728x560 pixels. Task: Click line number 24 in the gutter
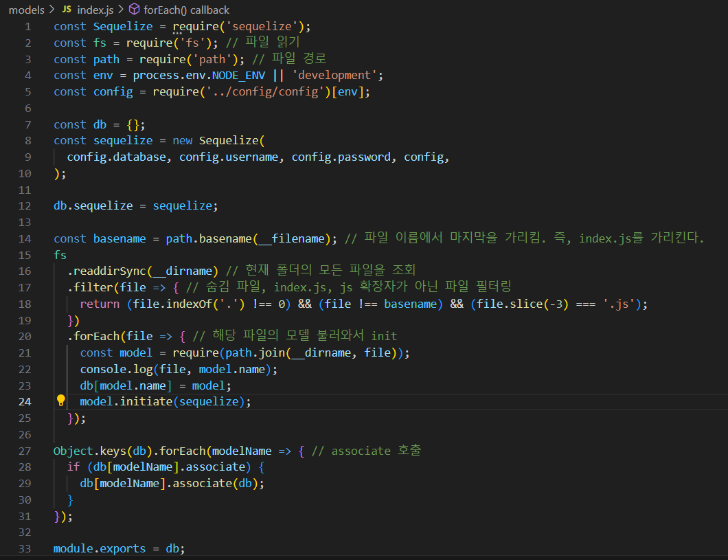coord(25,402)
